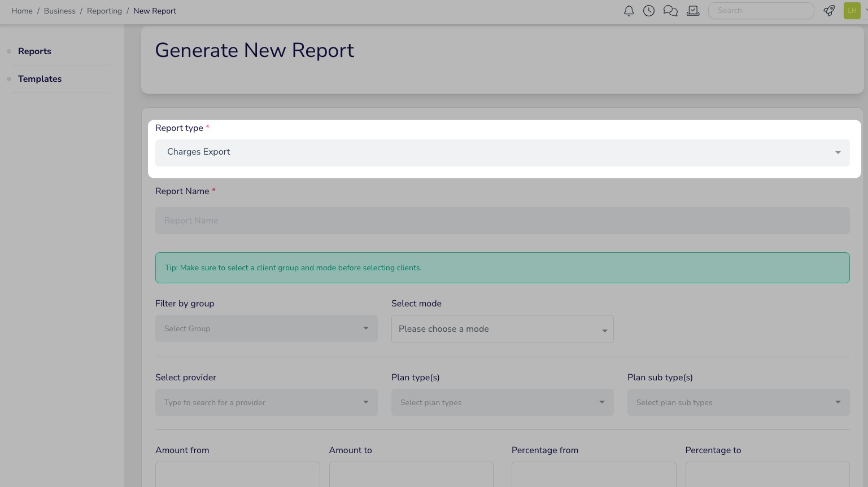
Task: Go to Reports in the sidebar
Action: (34, 51)
